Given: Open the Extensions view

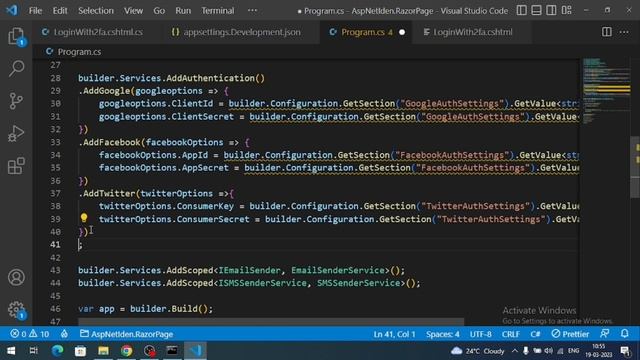Looking at the screenshot, I should click(x=16, y=166).
